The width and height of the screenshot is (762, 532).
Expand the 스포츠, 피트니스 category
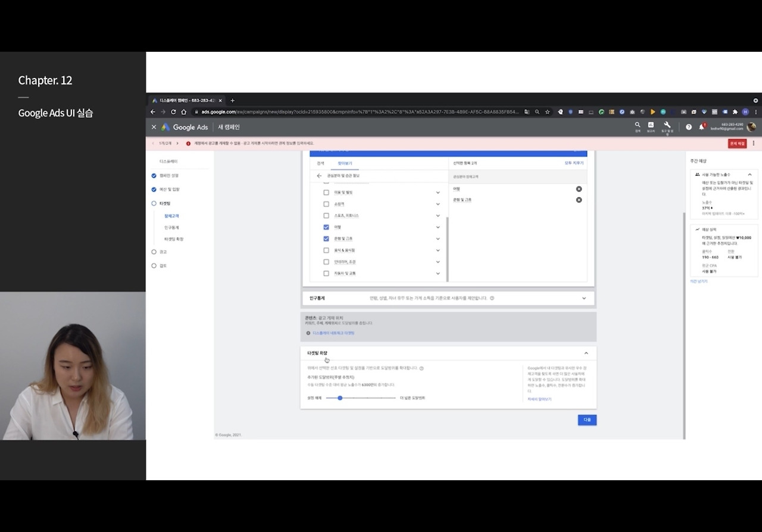[x=438, y=215]
